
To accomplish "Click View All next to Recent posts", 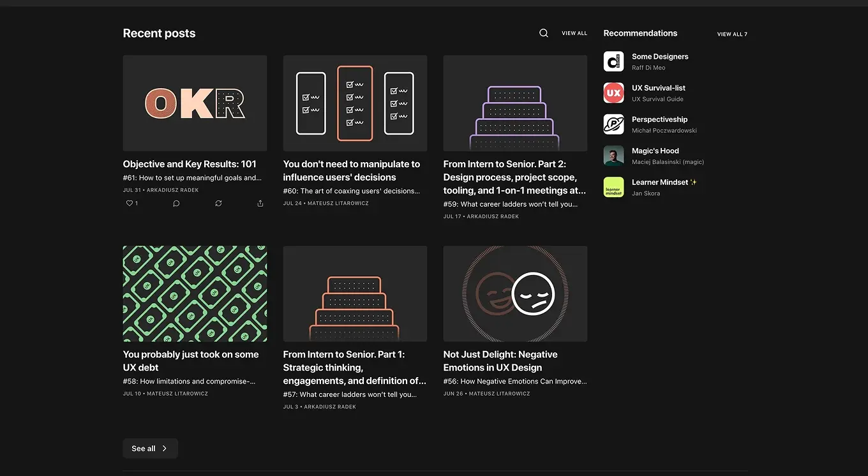I will (x=574, y=33).
